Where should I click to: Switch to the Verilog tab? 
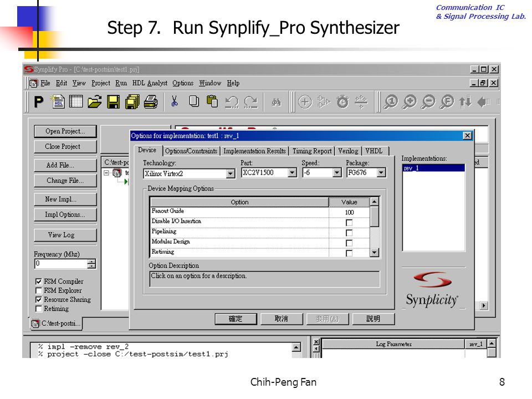pos(348,151)
